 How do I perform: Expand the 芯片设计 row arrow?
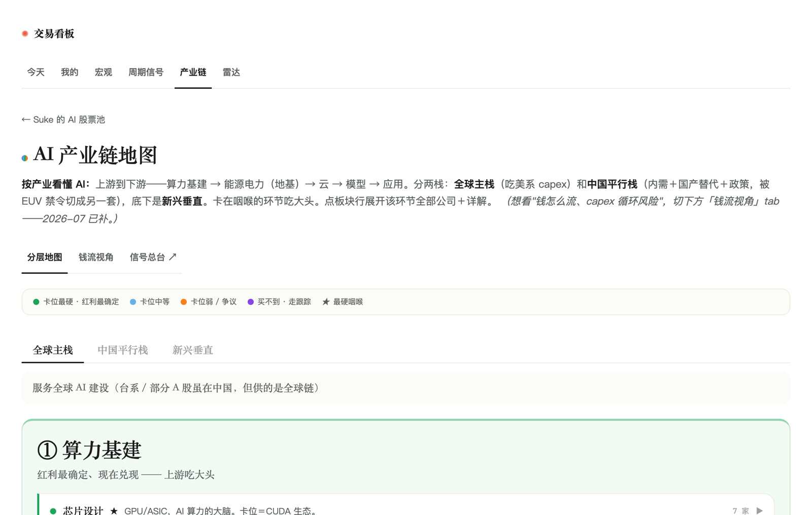759,510
